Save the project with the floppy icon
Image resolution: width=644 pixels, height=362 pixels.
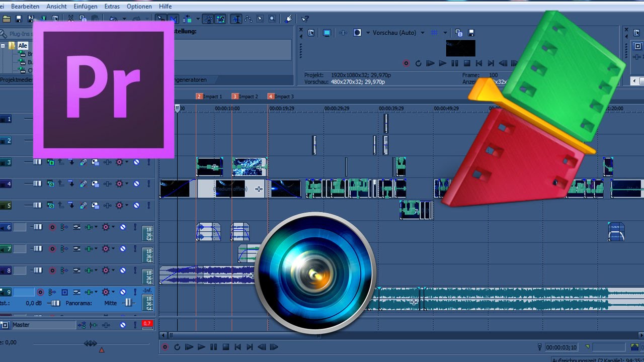[x=19, y=19]
